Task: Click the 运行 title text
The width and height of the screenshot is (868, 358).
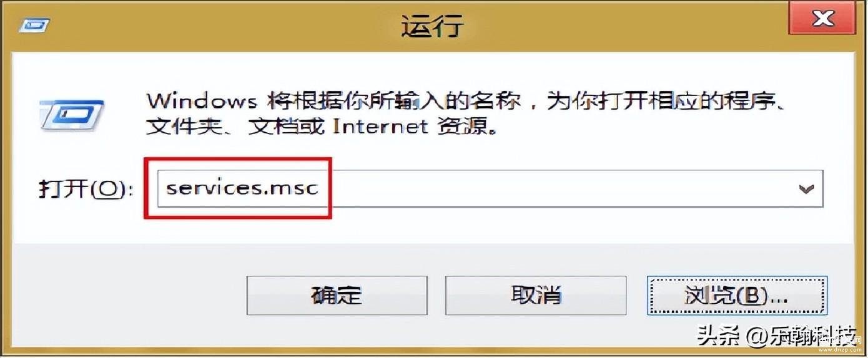Action: pyautogui.click(x=432, y=26)
